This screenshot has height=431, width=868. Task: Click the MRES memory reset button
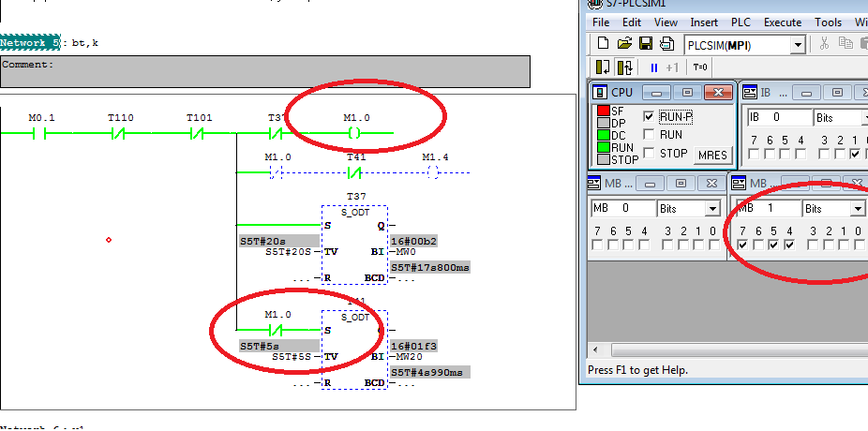tap(712, 155)
